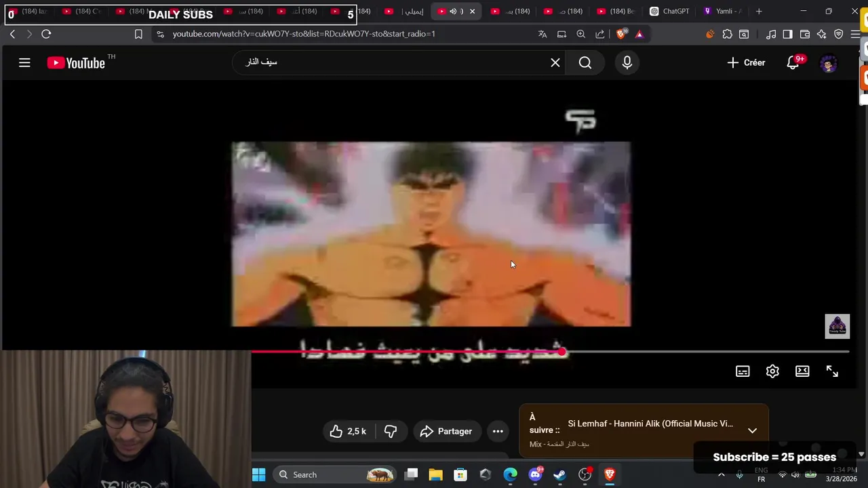868x488 pixels.
Task: Open the Windows Start menu
Action: 258,474
